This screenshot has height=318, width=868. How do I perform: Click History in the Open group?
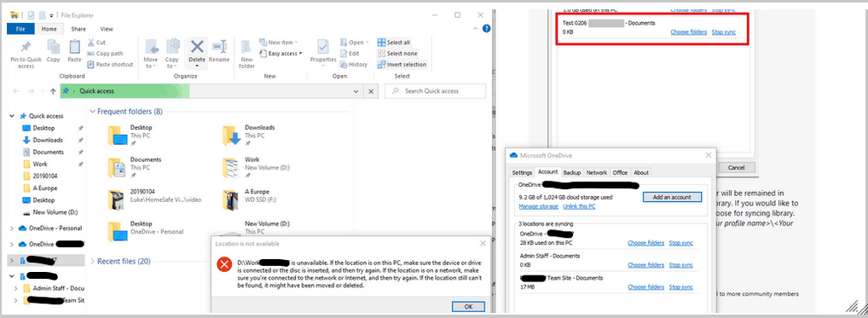click(x=353, y=64)
